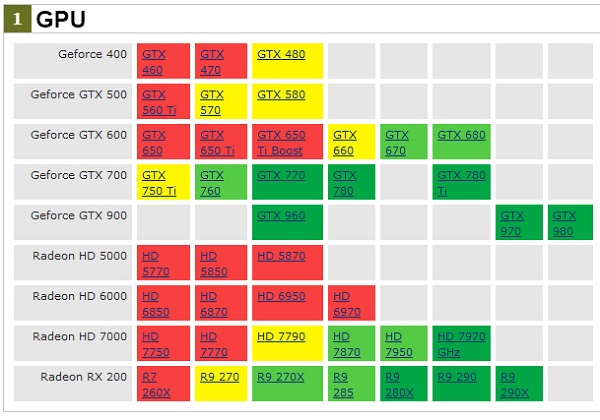Click the GTX 680 link

click(x=461, y=135)
